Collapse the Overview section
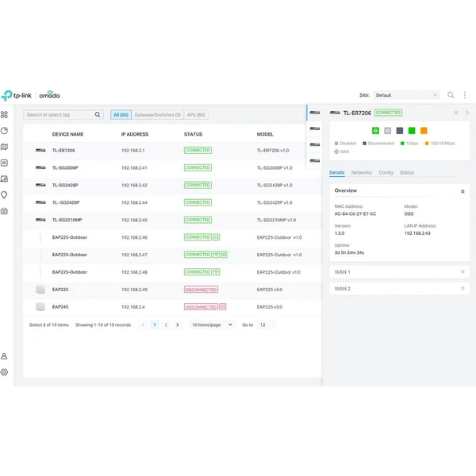This screenshot has height=476, width=476. (463, 191)
